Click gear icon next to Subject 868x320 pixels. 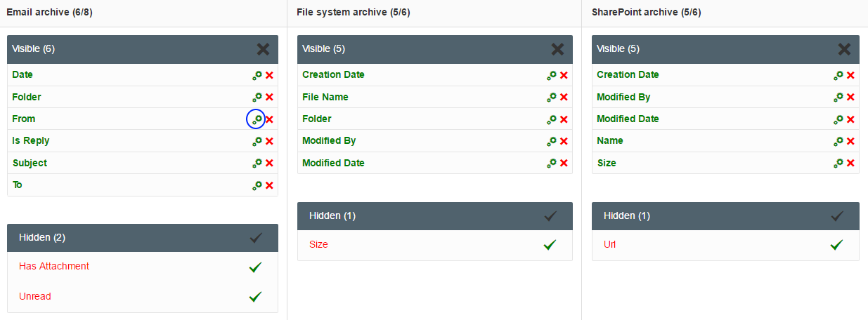(x=257, y=163)
